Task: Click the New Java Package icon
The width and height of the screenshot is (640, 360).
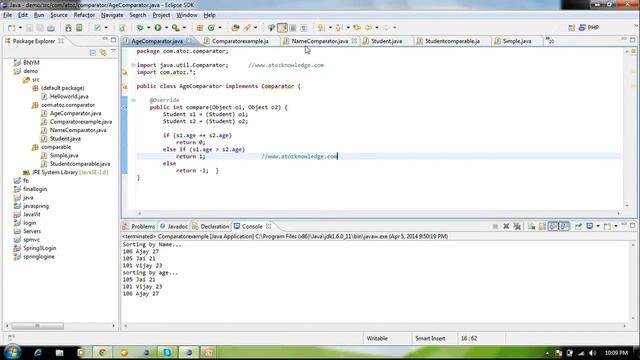Action: pos(200,28)
